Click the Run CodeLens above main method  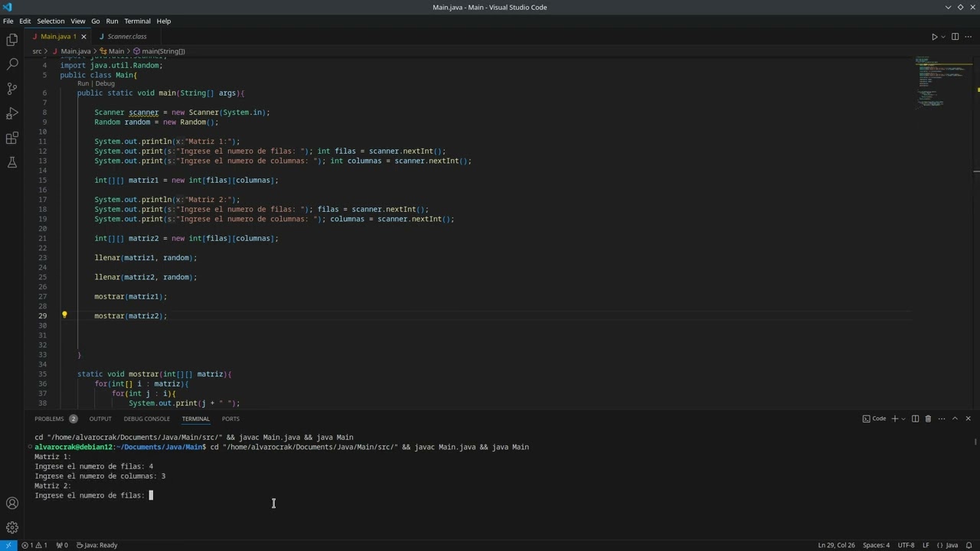83,83
